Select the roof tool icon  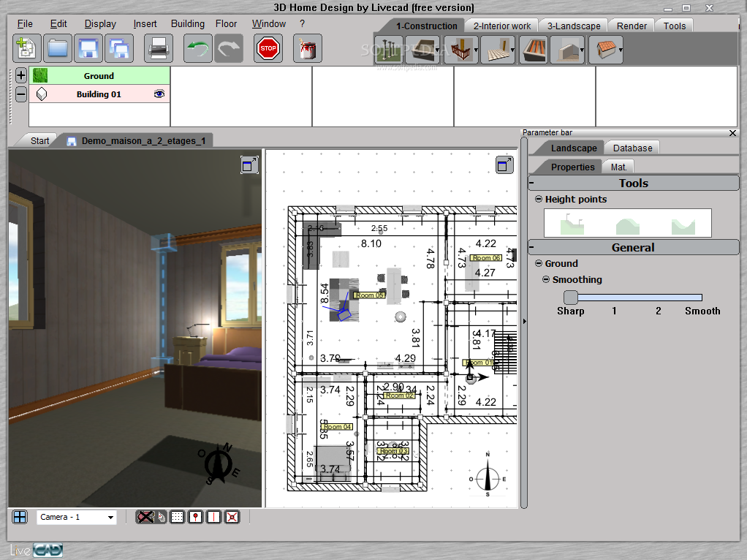tap(605, 50)
